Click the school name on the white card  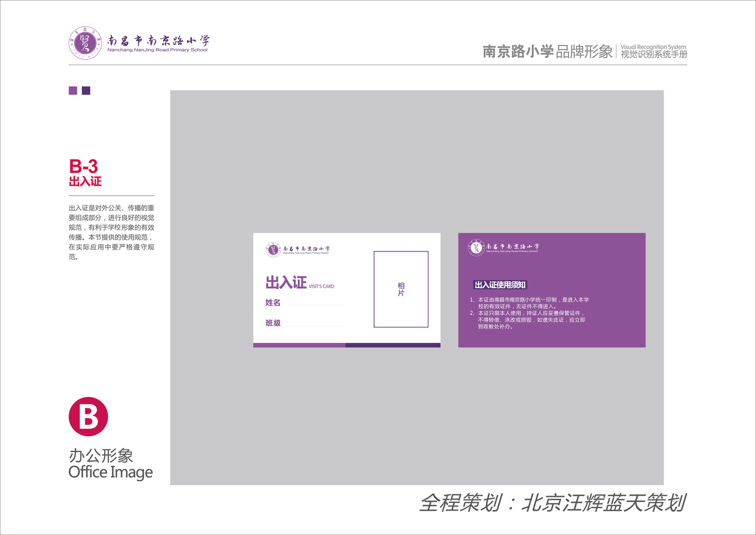click(x=306, y=250)
